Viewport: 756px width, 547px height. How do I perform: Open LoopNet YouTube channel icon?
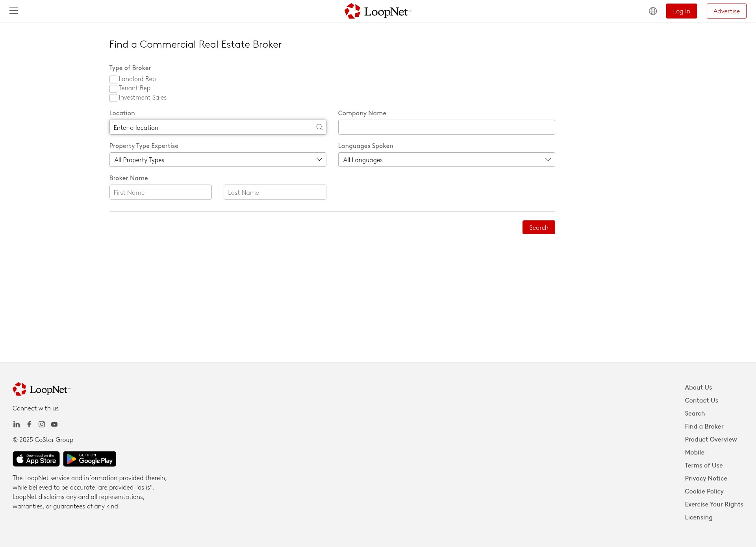pyautogui.click(x=54, y=424)
